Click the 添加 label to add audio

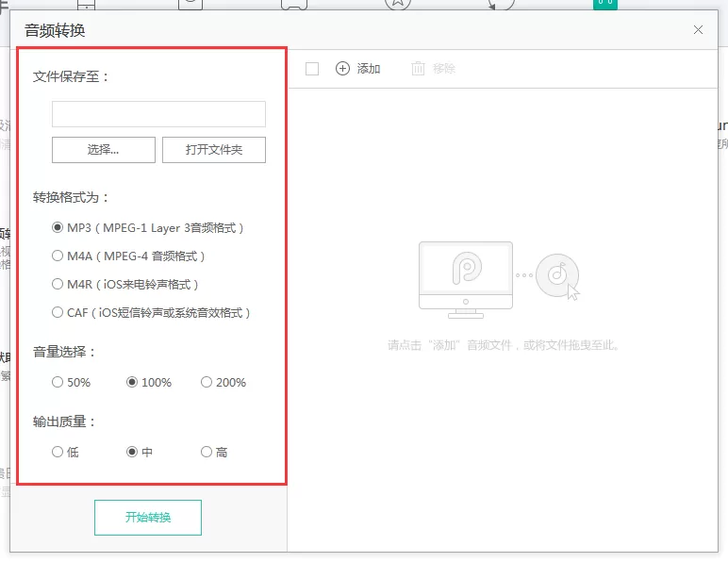[x=369, y=69]
